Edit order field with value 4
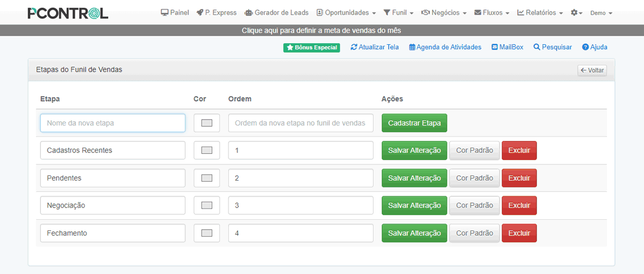The width and height of the screenshot is (644, 274). tap(301, 233)
